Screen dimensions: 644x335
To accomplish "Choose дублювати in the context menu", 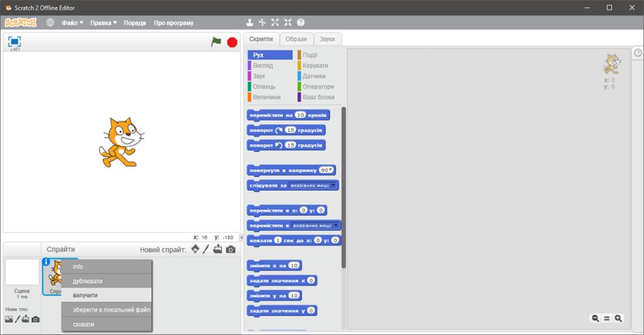I will (106, 281).
